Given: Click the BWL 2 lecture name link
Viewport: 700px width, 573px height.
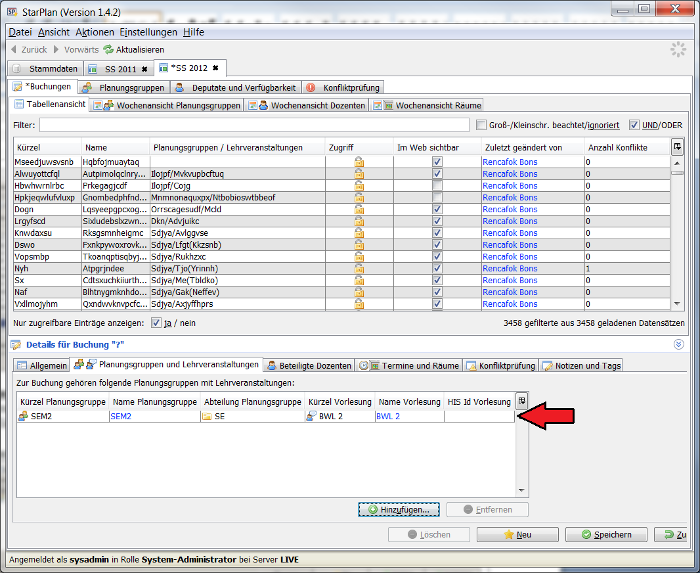Looking at the screenshot, I should 388,416.
